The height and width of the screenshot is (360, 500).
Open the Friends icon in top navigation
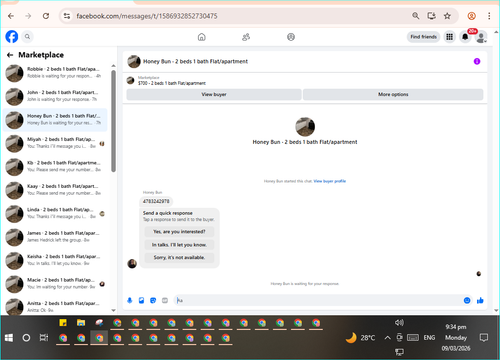(246, 37)
